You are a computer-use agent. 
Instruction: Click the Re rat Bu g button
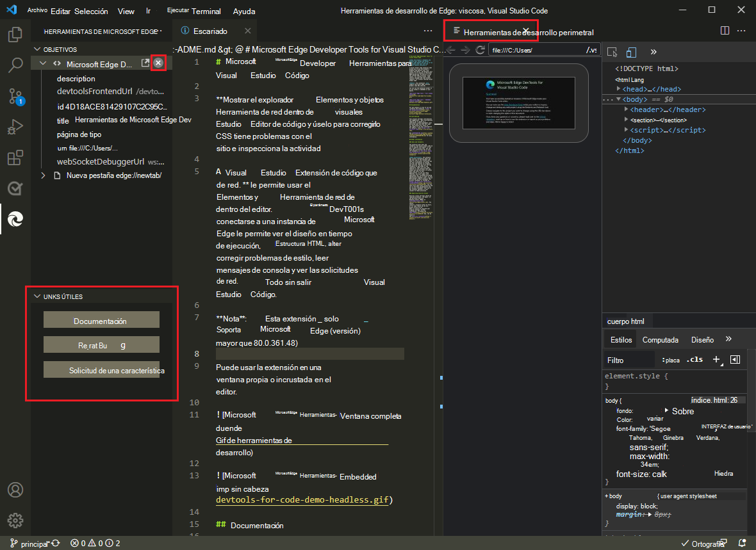pos(101,344)
